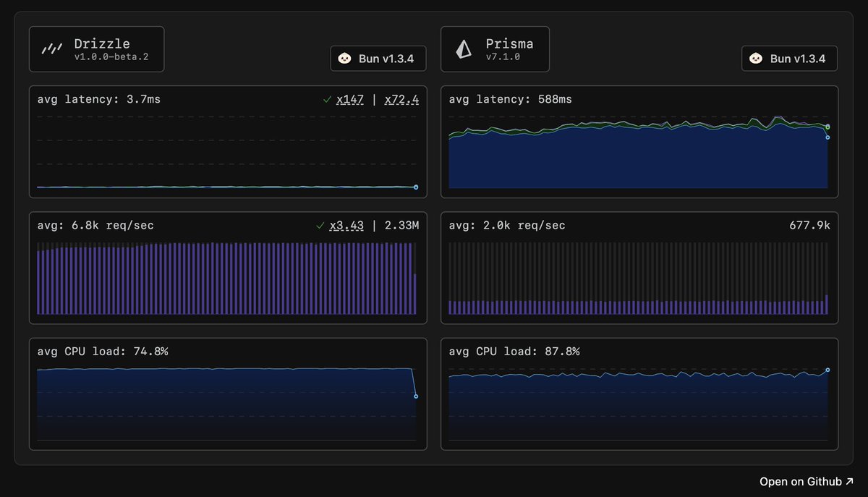Click 'v7.1.0' version text
Viewport: 868px width, 497px height.
pos(503,57)
